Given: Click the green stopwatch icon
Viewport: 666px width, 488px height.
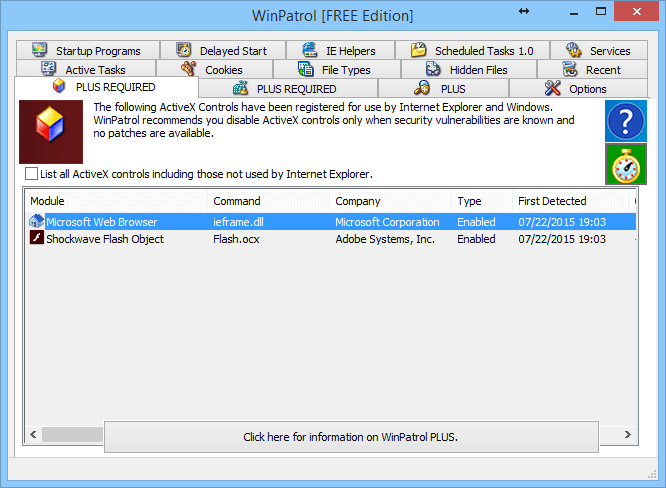Looking at the screenshot, I should pyautogui.click(x=626, y=164).
